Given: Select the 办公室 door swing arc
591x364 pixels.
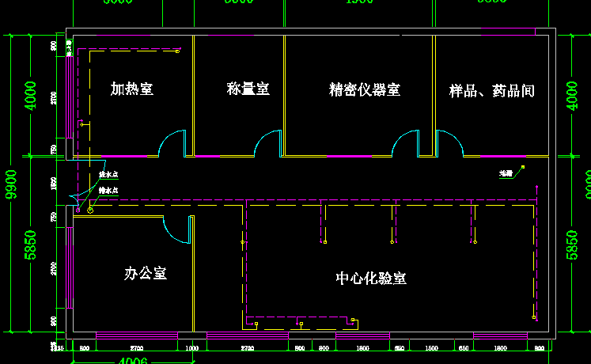Looking at the screenshot, I should (x=175, y=229).
